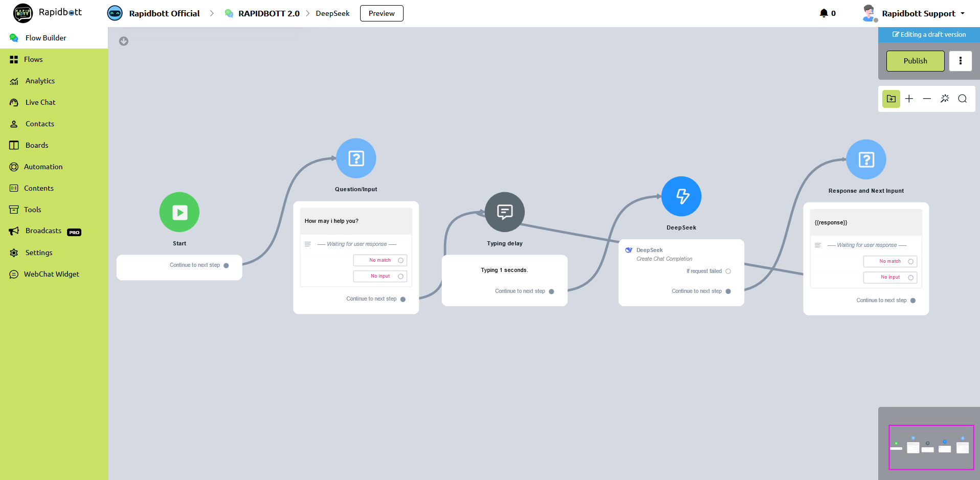Click the Publish button
Image resolution: width=980 pixels, height=480 pixels.
[x=915, y=61]
